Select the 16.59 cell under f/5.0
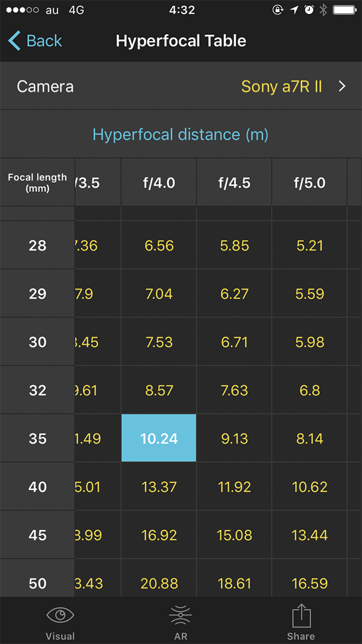 pyautogui.click(x=310, y=583)
